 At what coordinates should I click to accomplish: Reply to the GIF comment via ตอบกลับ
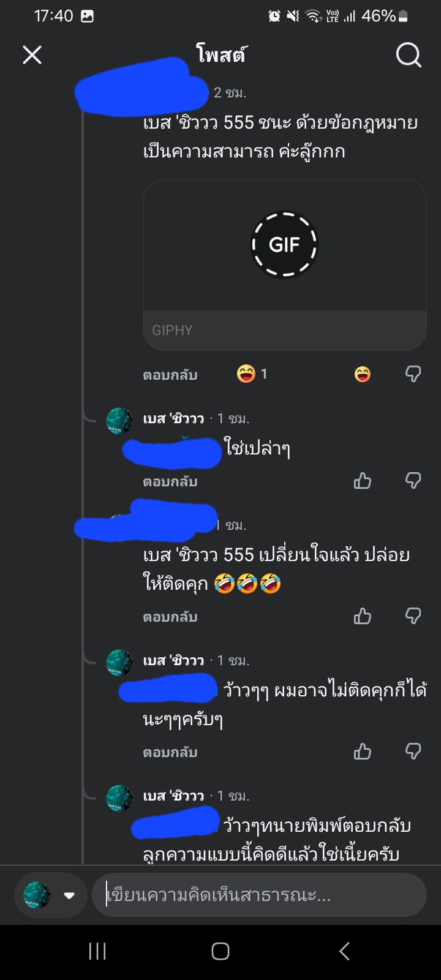(x=170, y=375)
